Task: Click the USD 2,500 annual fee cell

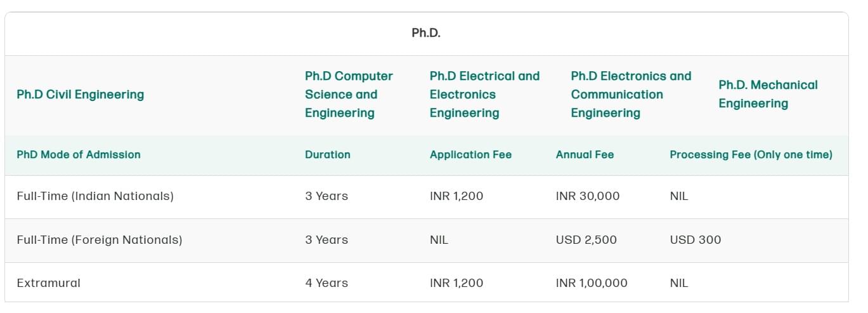Action: 586,240
